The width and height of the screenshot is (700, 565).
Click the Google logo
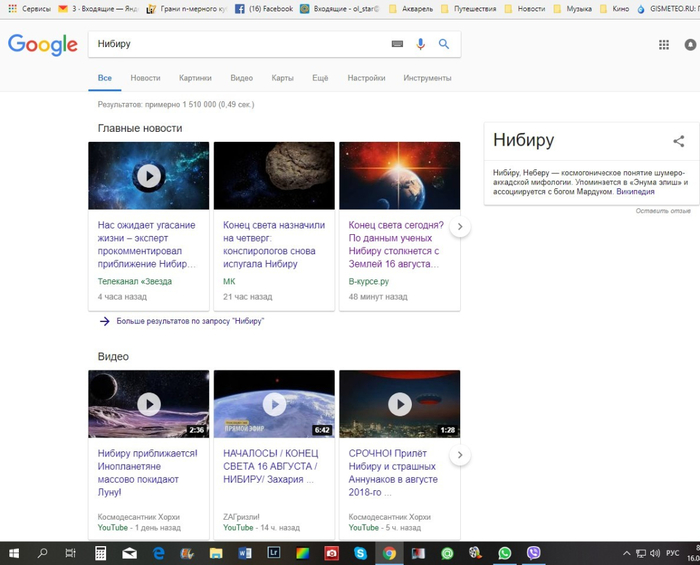(x=43, y=44)
